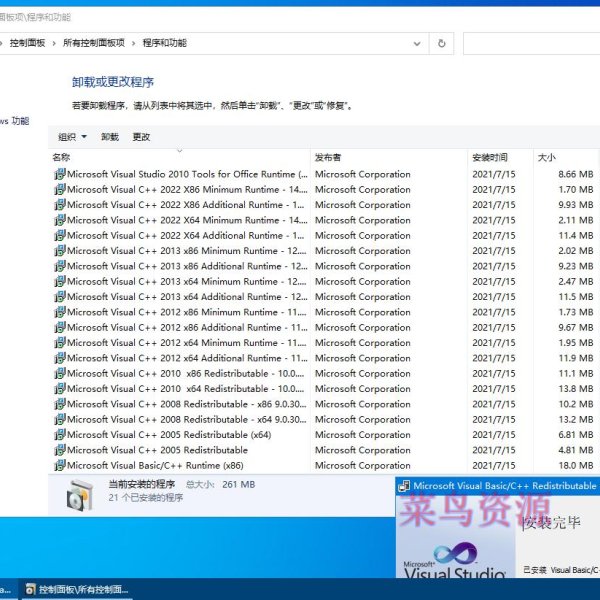
Task: Open the address bar history dropdown arrow
Action: coord(417,44)
